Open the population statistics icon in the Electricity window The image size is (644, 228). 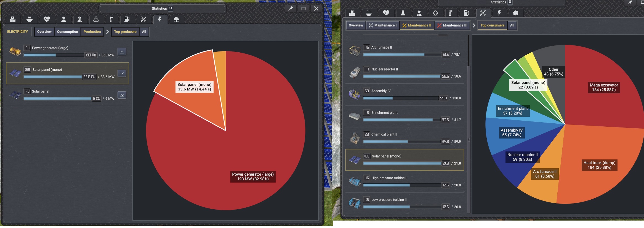pyautogui.click(x=63, y=19)
